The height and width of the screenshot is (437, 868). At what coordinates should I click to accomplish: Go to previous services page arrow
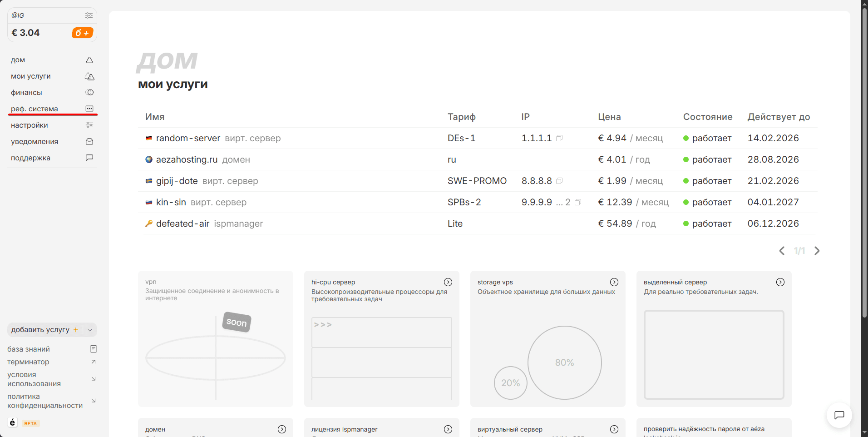(782, 251)
